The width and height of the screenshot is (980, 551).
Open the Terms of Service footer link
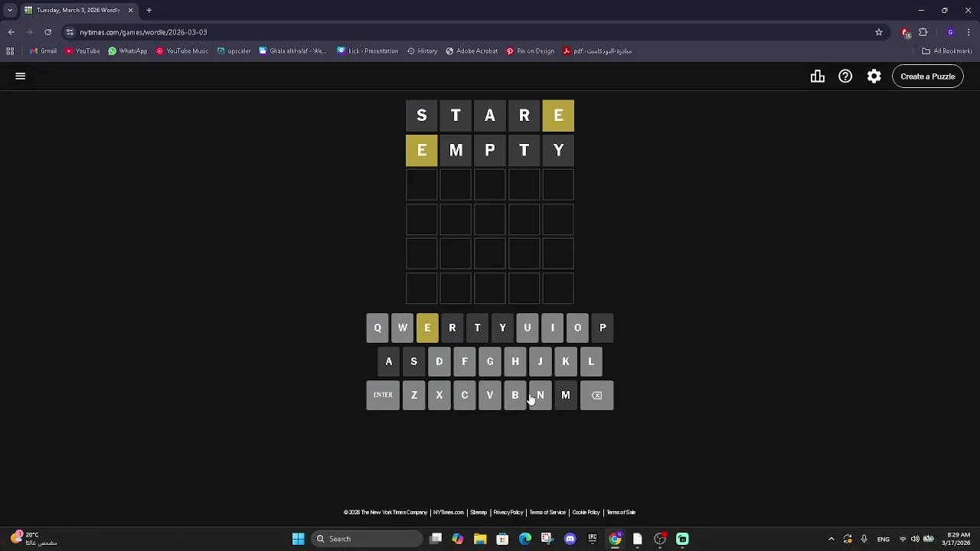tap(547, 513)
